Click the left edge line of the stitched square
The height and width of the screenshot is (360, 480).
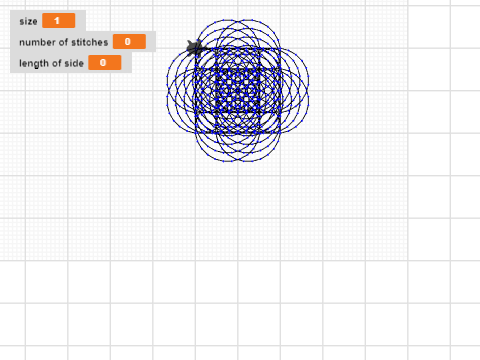point(195,91)
